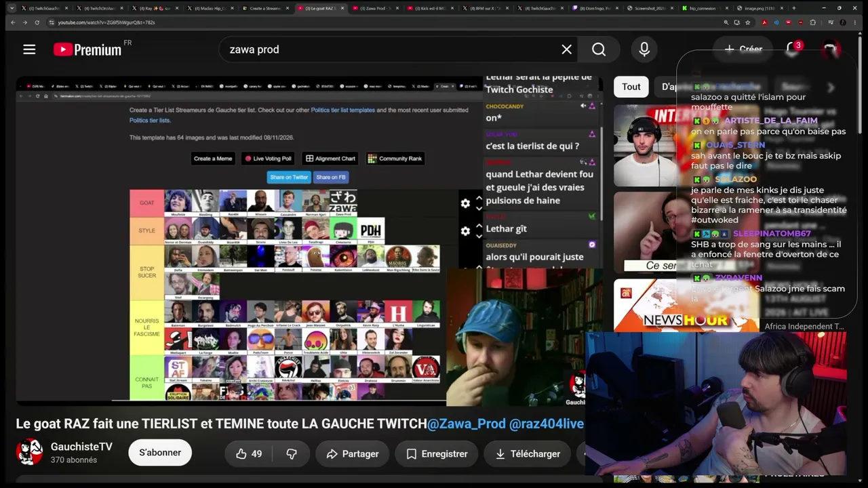
Task: Switch to the 'Dom'Ingo' tab
Action: click(x=596, y=8)
